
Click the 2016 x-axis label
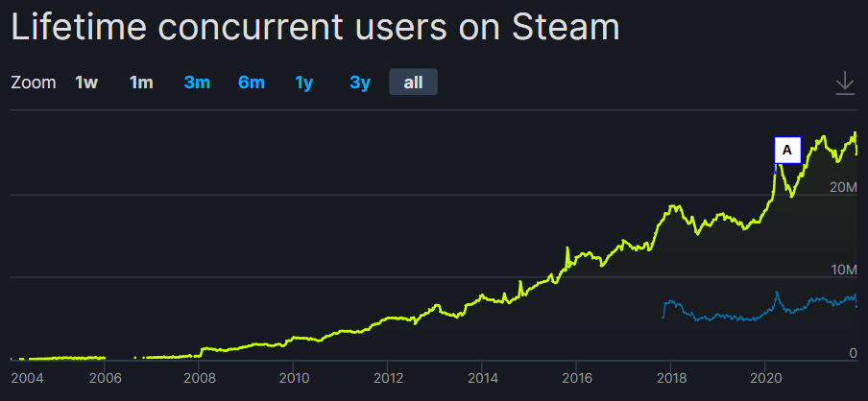click(576, 379)
